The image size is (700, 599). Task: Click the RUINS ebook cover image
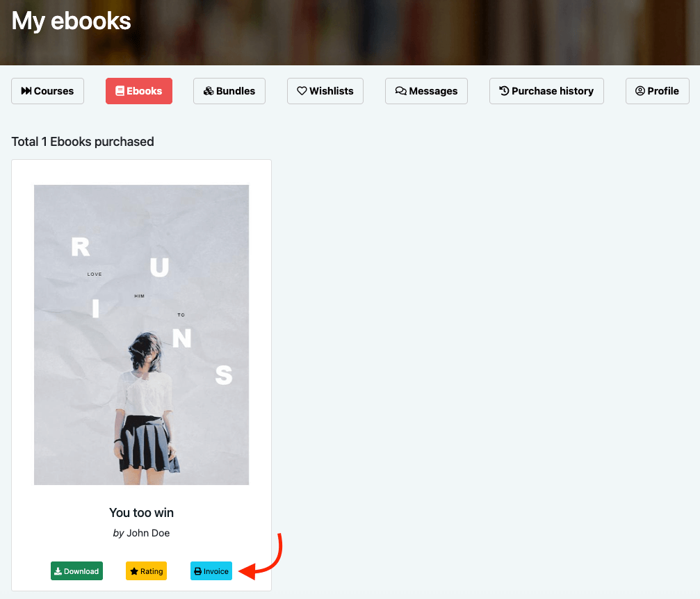[x=141, y=334]
